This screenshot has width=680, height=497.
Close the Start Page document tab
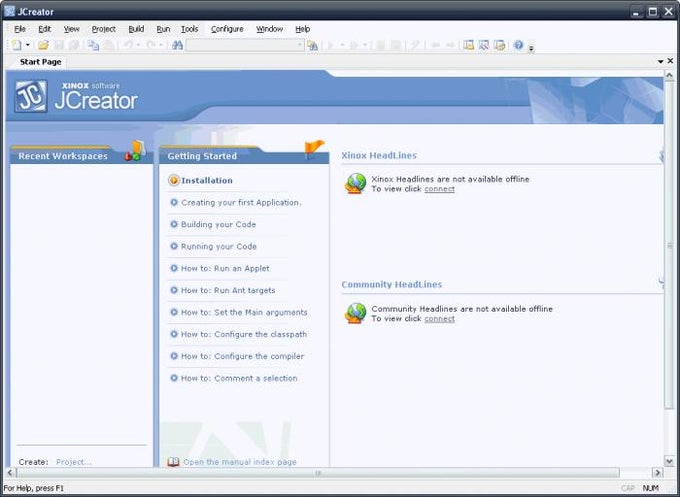point(670,61)
